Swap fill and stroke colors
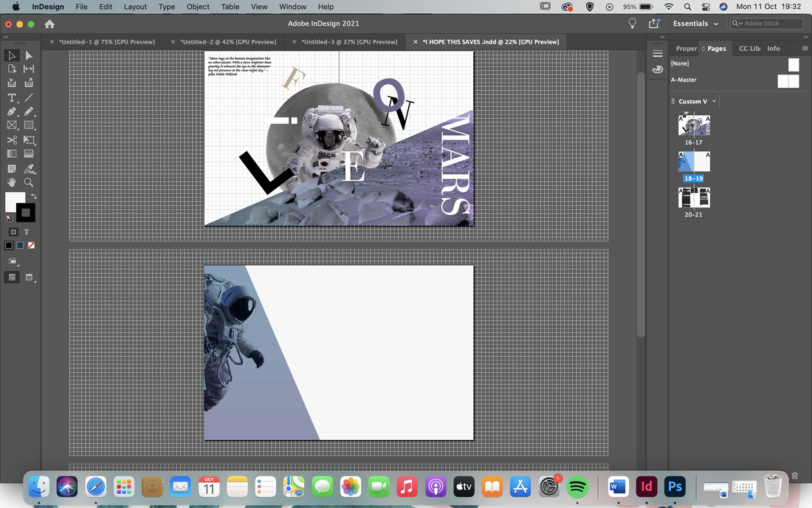The height and width of the screenshot is (508, 812). click(34, 196)
